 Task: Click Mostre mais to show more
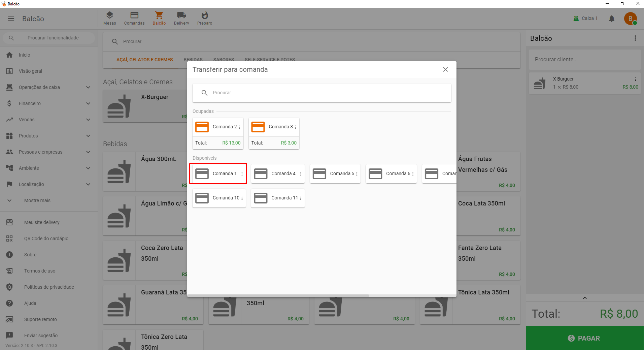tap(49, 200)
